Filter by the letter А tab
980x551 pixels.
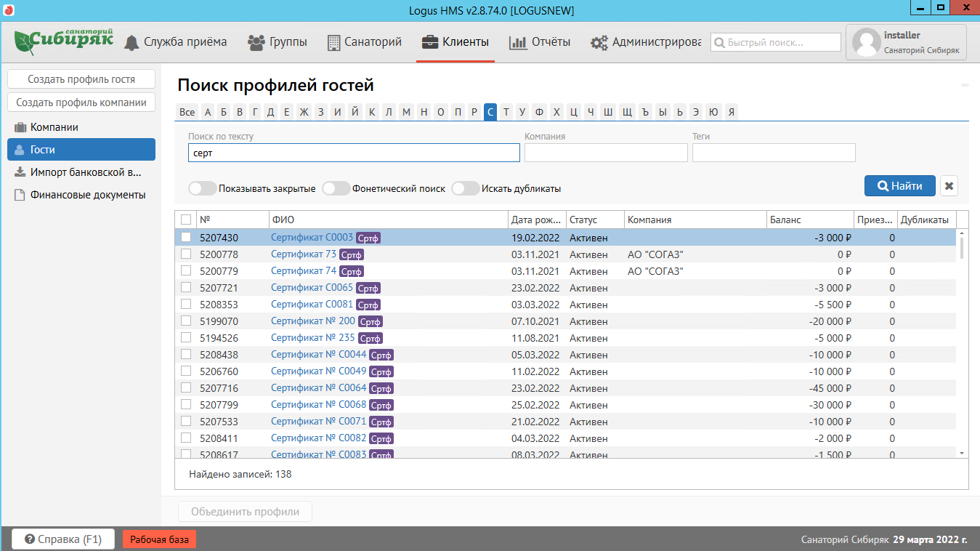(208, 112)
